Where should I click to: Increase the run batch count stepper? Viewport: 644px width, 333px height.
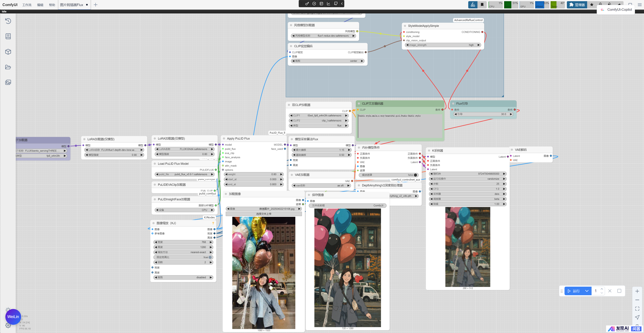point(602,289)
